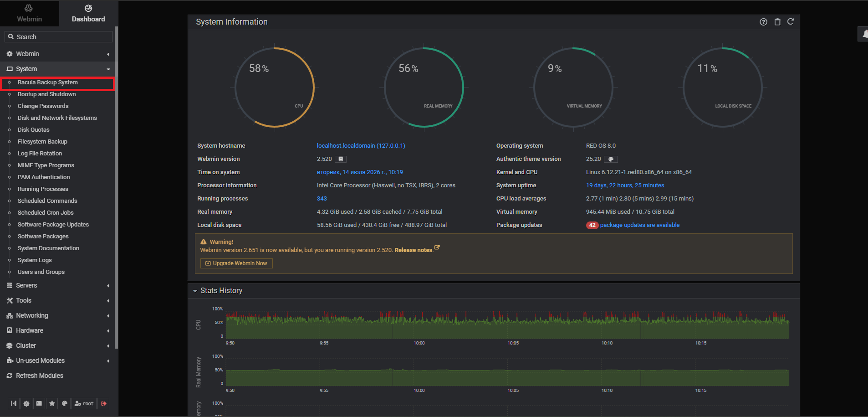Viewport: 868px width, 417px height.
Task: Switch to the Webmin tab
Action: click(29, 13)
